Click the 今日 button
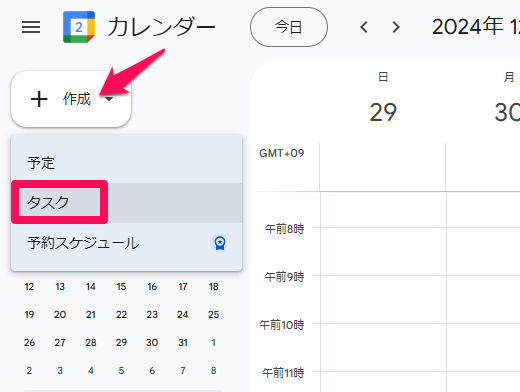Viewport: 520px width, 392px height. (x=289, y=27)
